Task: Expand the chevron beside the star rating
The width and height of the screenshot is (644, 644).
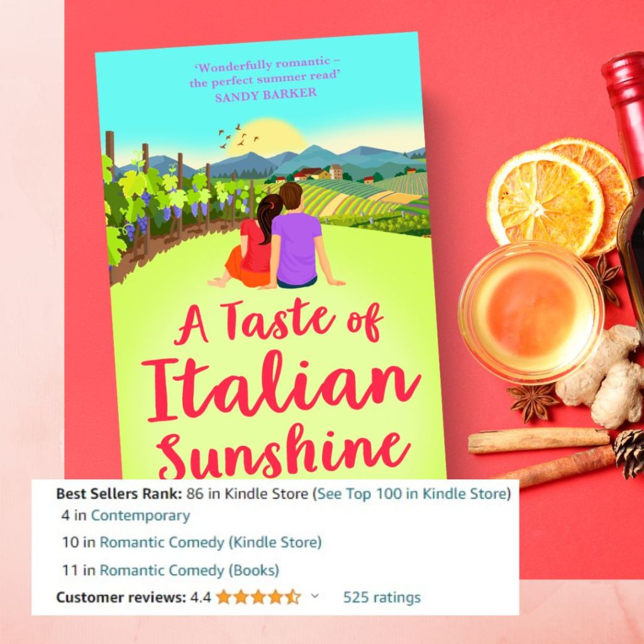Action: pos(314,596)
